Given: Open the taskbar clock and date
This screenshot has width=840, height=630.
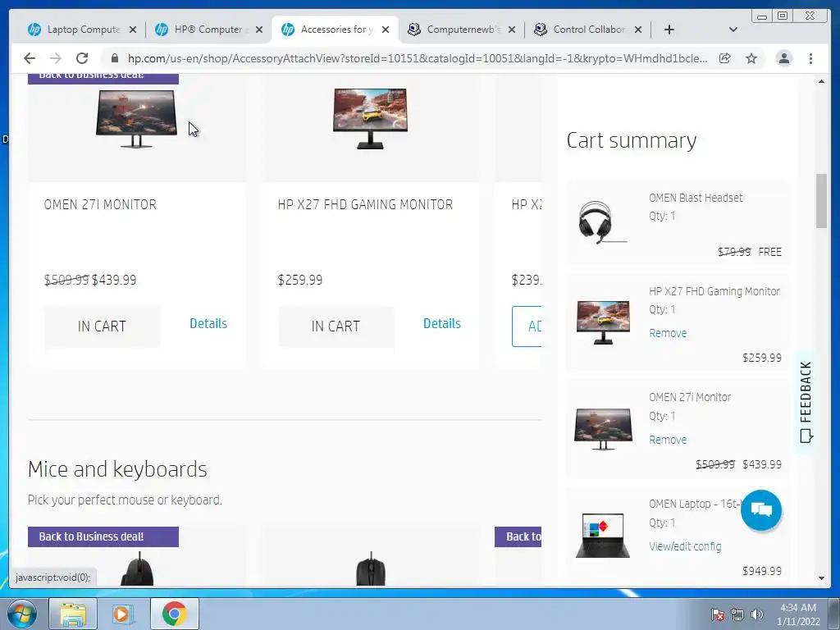Looking at the screenshot, I should pos(798,614).
